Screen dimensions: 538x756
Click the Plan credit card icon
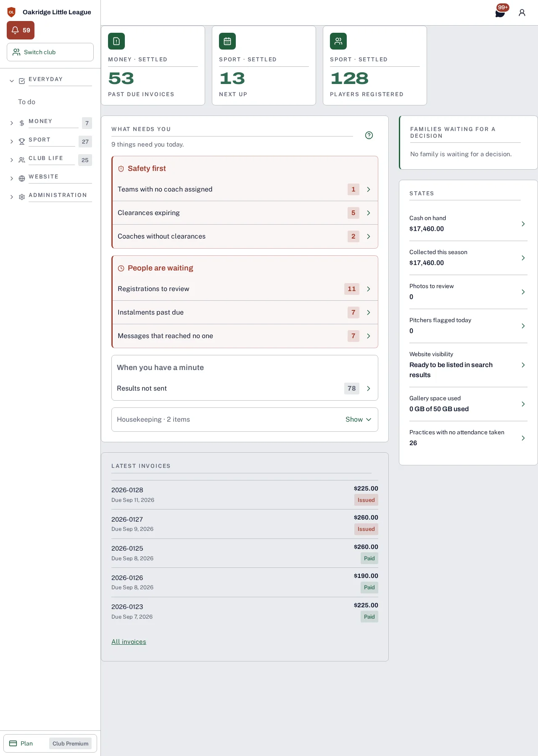(x=13, y=743)
